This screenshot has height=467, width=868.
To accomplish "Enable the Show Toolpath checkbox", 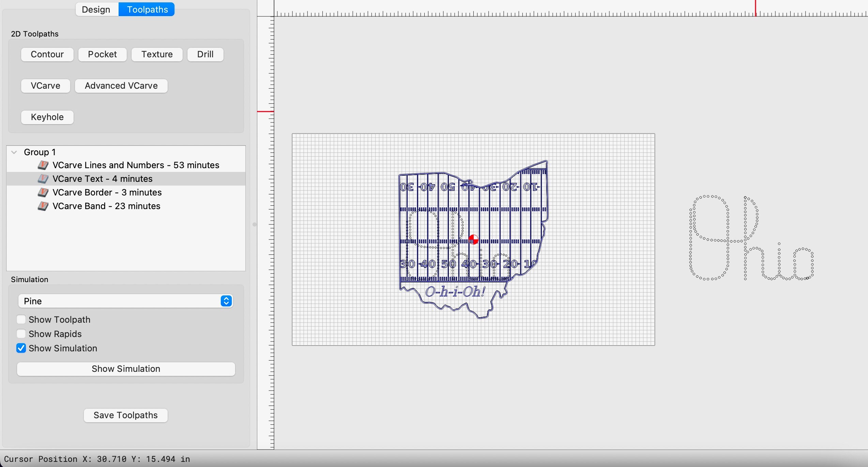I will 21,319.
